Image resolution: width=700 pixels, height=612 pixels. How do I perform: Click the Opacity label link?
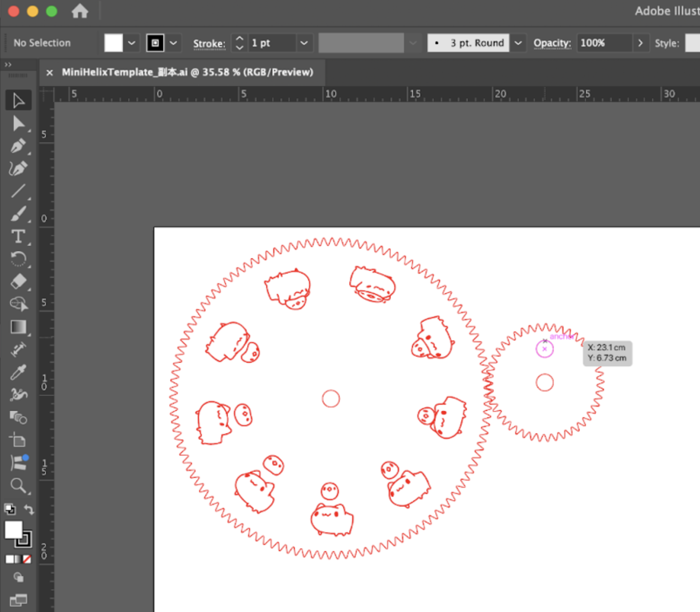[552, 43]
